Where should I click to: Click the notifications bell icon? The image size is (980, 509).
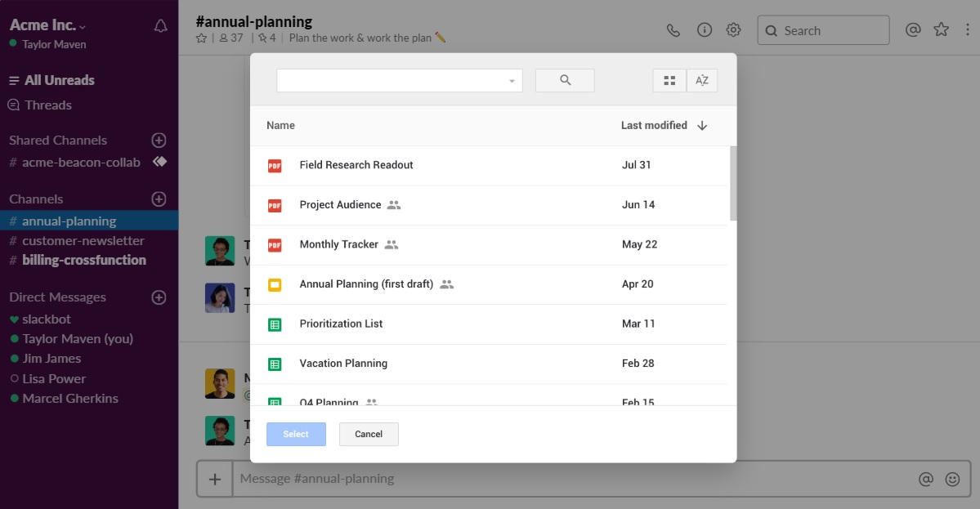(x=161, y=26)
